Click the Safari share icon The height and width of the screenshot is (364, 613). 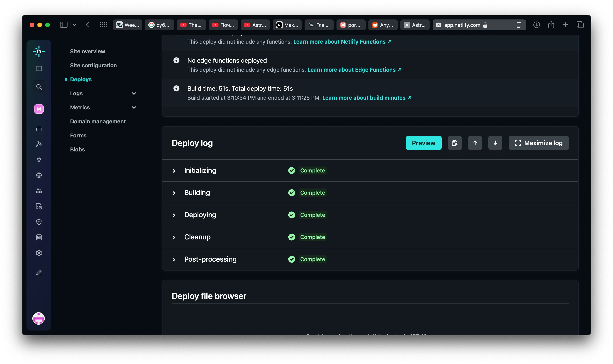pyautogui.click(x=551, y=25)
